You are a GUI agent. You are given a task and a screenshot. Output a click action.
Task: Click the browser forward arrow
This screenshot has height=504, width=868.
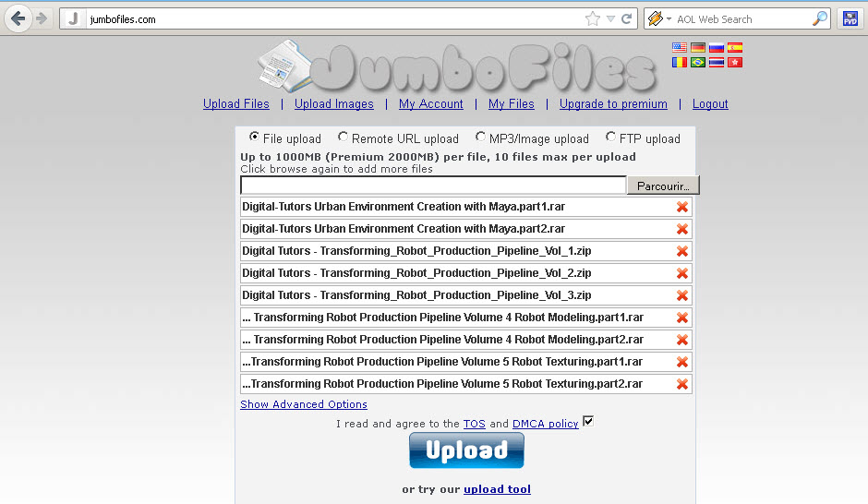coord(42,18)
